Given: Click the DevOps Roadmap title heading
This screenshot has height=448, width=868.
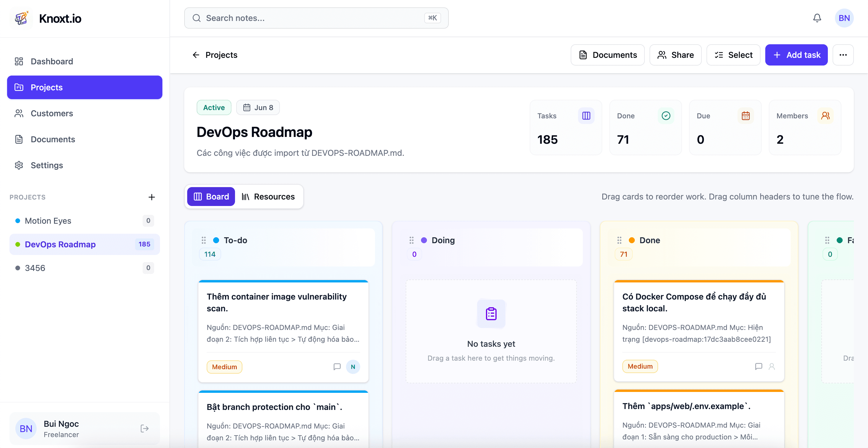Looking at the screenshot, I should click(x=254, y=132).
